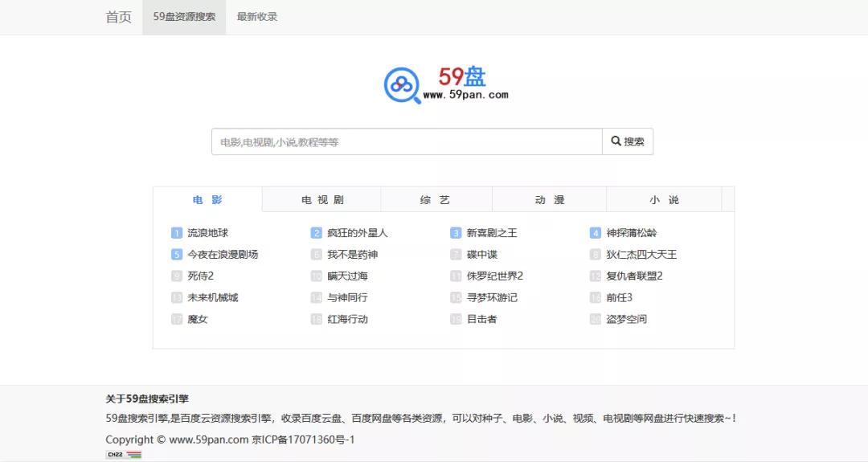Click rank badge 4 beside 神探蒲松龄
The width and height of the screenshot is (868, 462).
pyautogui.click(x=595, y=233)
